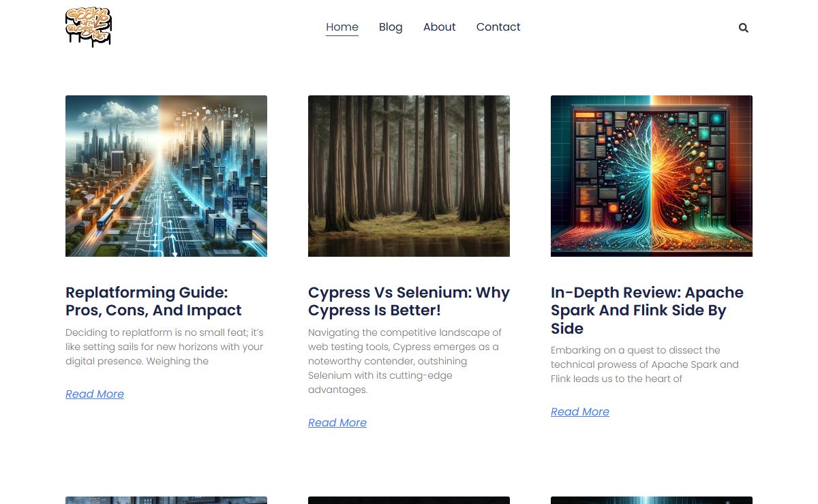Screen dimensions: 818x504
Task: Open 'Replatforming Guide: Pros, Cons, And Impact' title
Action: (153, 301)
